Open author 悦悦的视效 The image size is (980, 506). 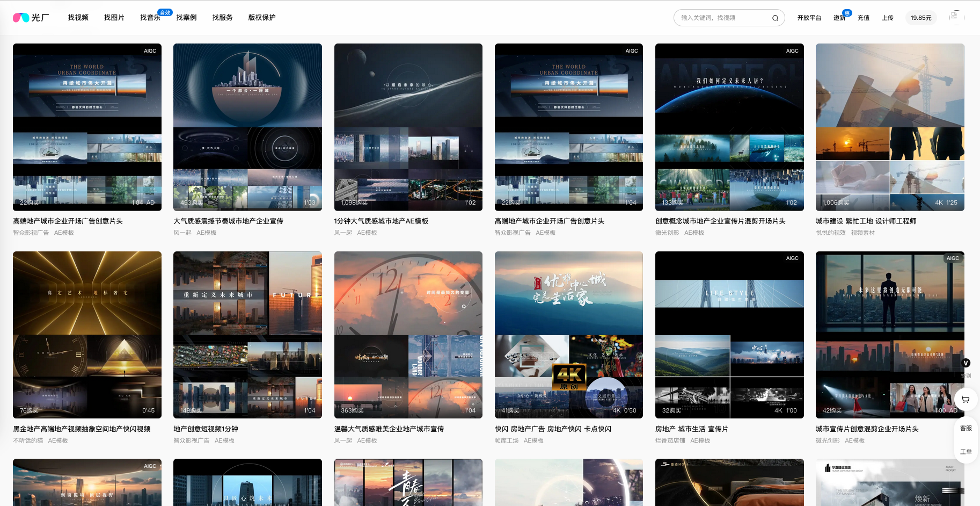[831, 233]
